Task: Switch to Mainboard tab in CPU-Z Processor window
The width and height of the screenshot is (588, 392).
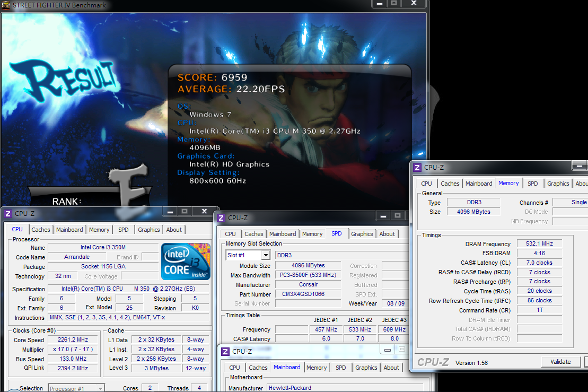Action: (x=69, y=230)
